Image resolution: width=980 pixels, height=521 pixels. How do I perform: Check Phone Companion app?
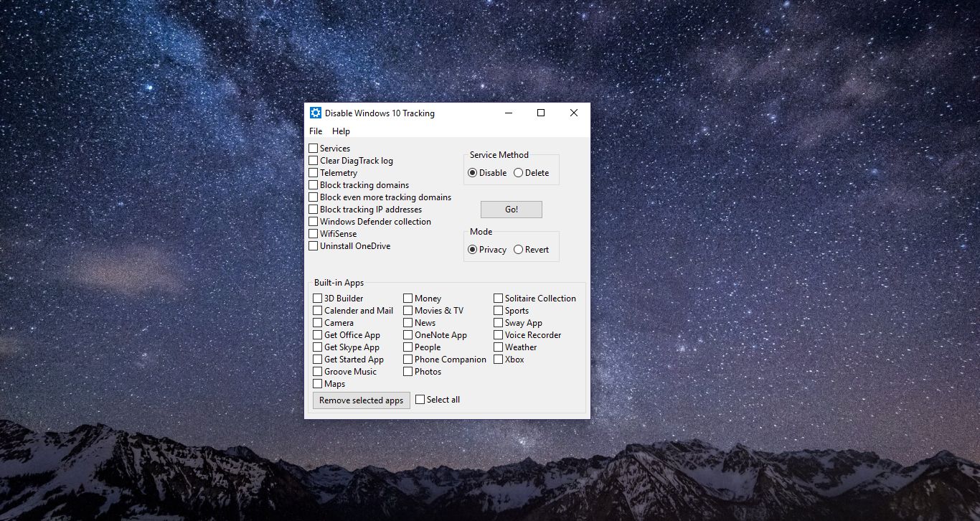[408, 360]
